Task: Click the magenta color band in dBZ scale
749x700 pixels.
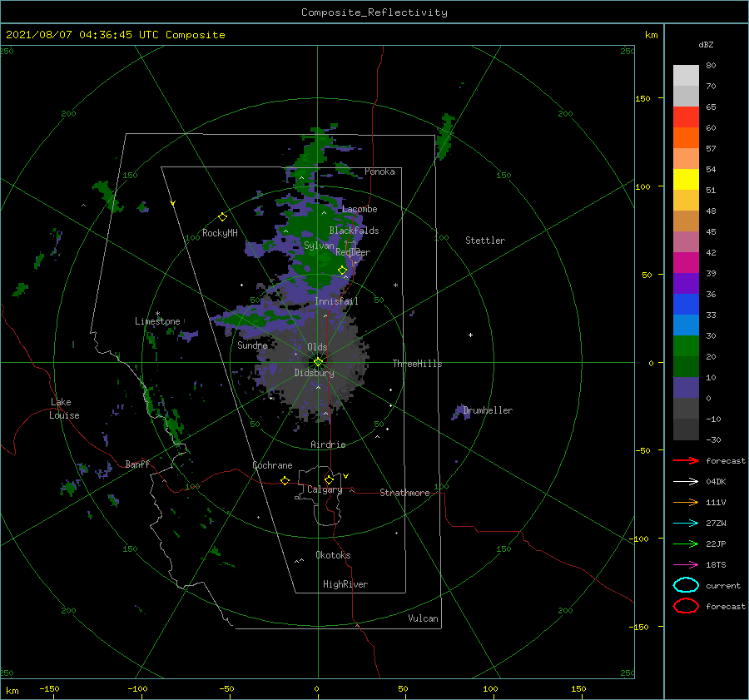Action: (x=686, y=262)
